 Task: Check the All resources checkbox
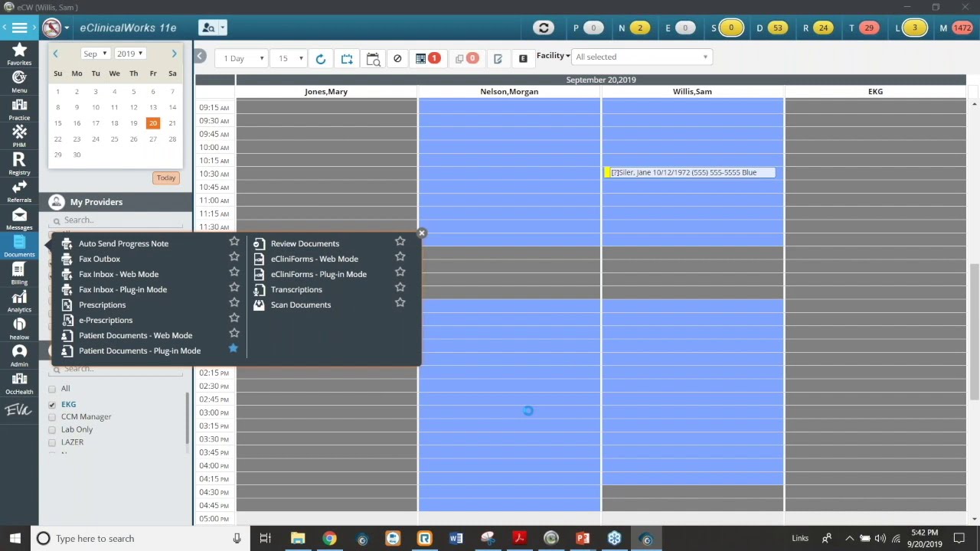pos(52,389)
